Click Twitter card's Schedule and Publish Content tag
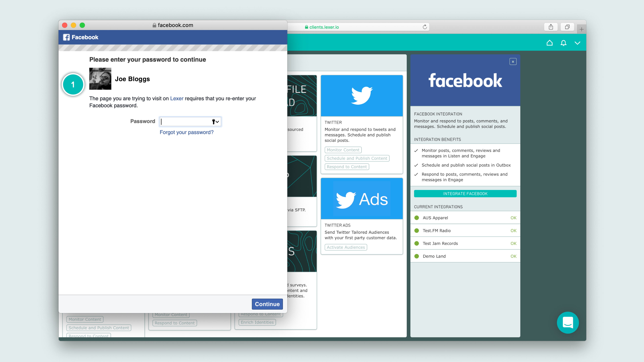The image size is (644, 362). [x=357, y=158]
